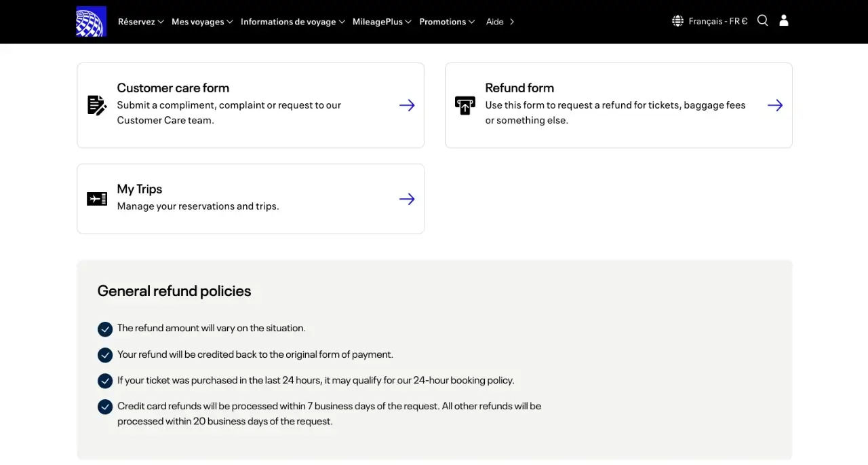Click the arrow on Refund form card
Screen dimensions: 868x465
(775, 105)
